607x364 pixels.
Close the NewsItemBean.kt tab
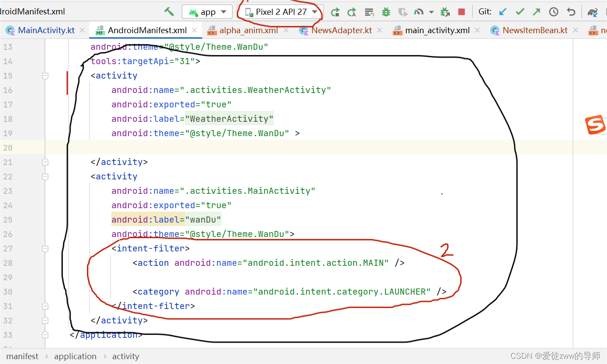click(576, 30)
